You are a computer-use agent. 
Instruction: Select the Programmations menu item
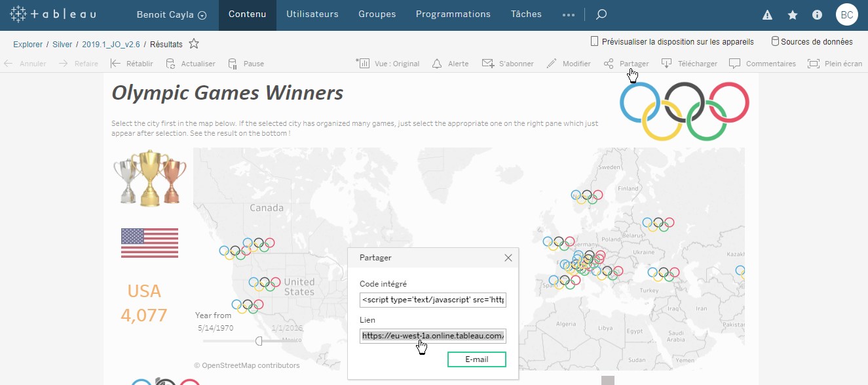point(453,14)
